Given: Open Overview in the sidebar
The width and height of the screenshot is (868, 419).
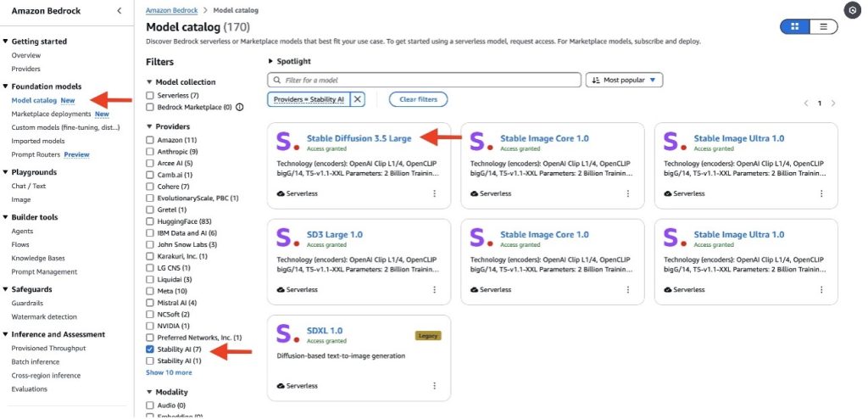Looking at the screenshot, I should (x=26, y=55).
